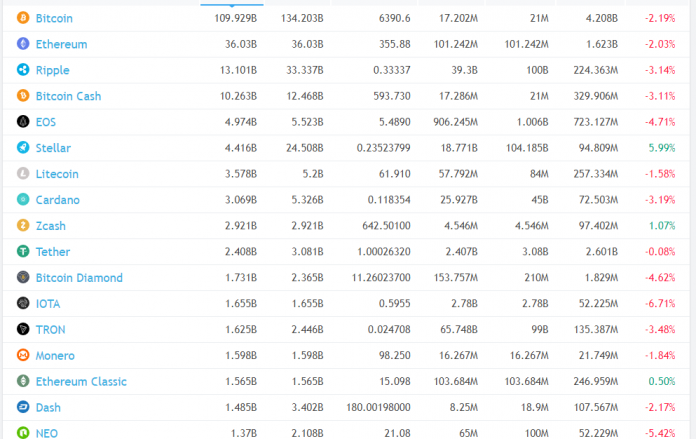Click the Monero logo icon
696x439 pixels.
pyautogui.click(x=23, y=355)
